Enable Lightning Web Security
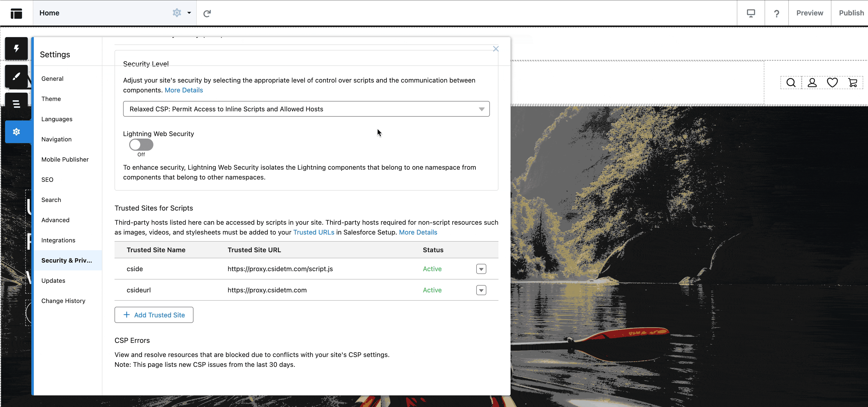 click(x=141, y=145)
